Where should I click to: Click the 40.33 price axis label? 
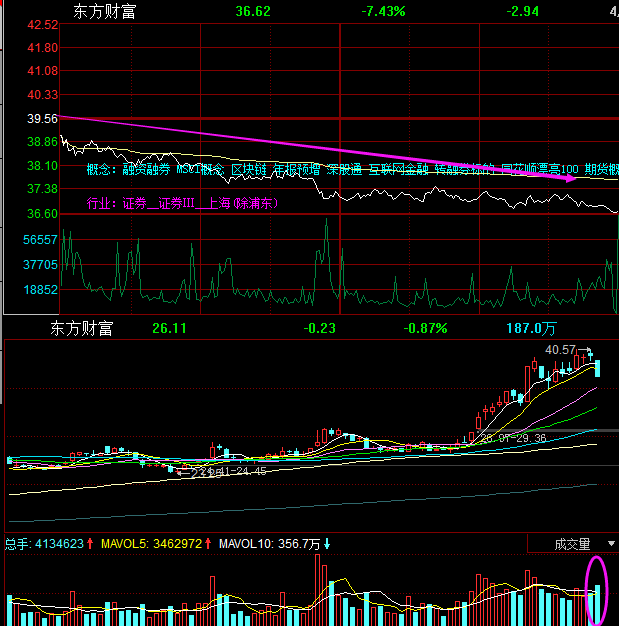(x=42, y=95)
